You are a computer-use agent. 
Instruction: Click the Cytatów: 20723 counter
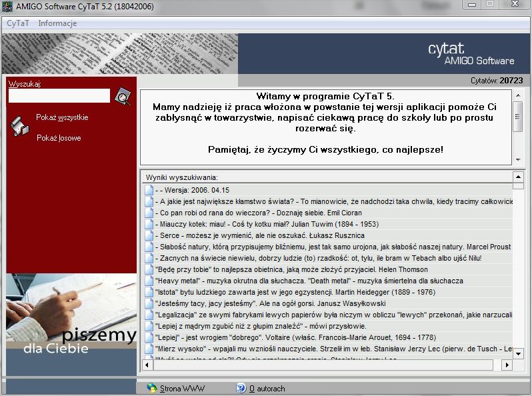(497, 81)
